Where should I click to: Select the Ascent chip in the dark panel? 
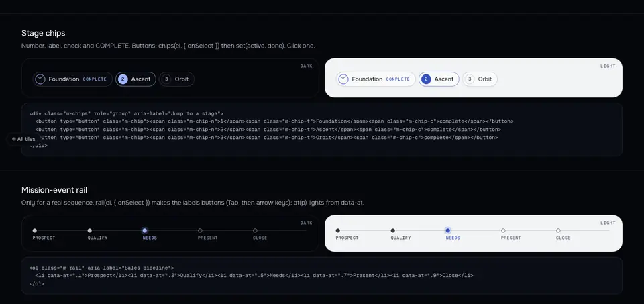tap(136, 79)
